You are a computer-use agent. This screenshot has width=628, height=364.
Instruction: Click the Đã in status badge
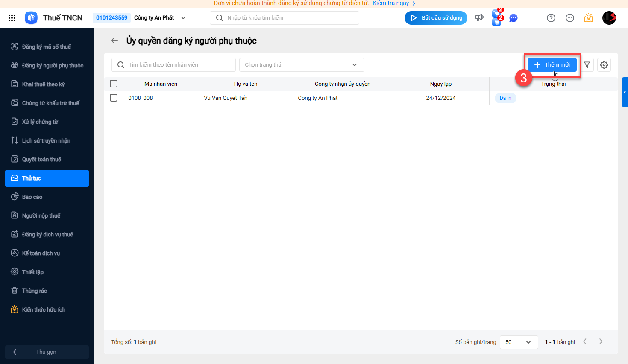point(505,98)
